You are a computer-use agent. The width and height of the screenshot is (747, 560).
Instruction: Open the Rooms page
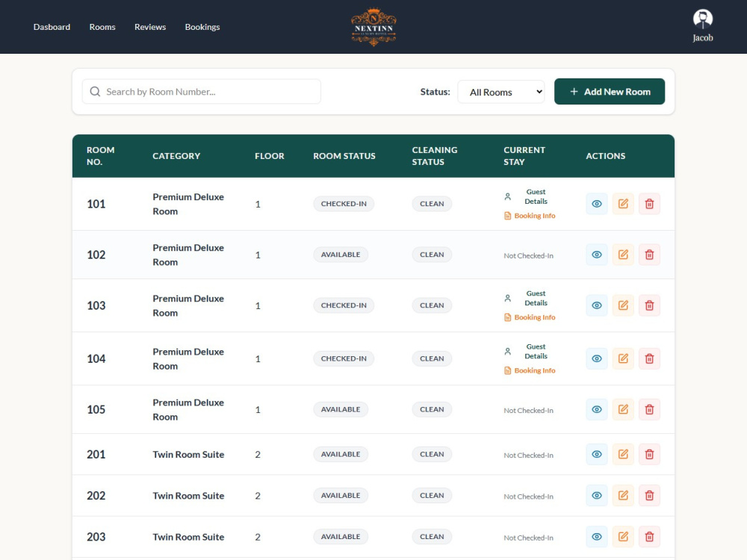[x=102, y=27]
